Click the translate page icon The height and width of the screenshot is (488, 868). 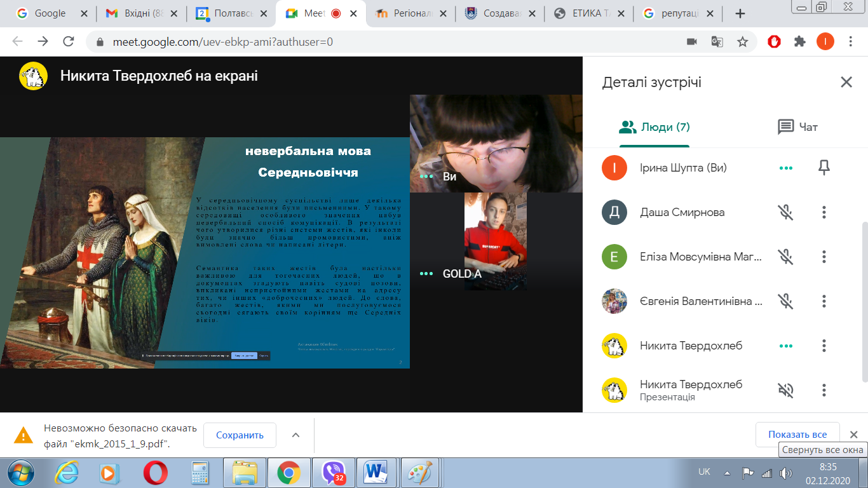(717, 41)
